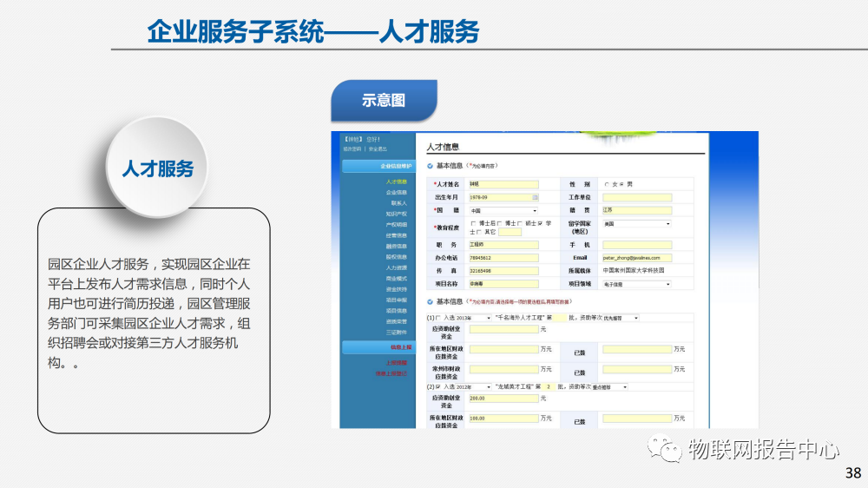
Task: Click the 出生年月 date field
Action: pyautogui.click(x=503, y=197)
